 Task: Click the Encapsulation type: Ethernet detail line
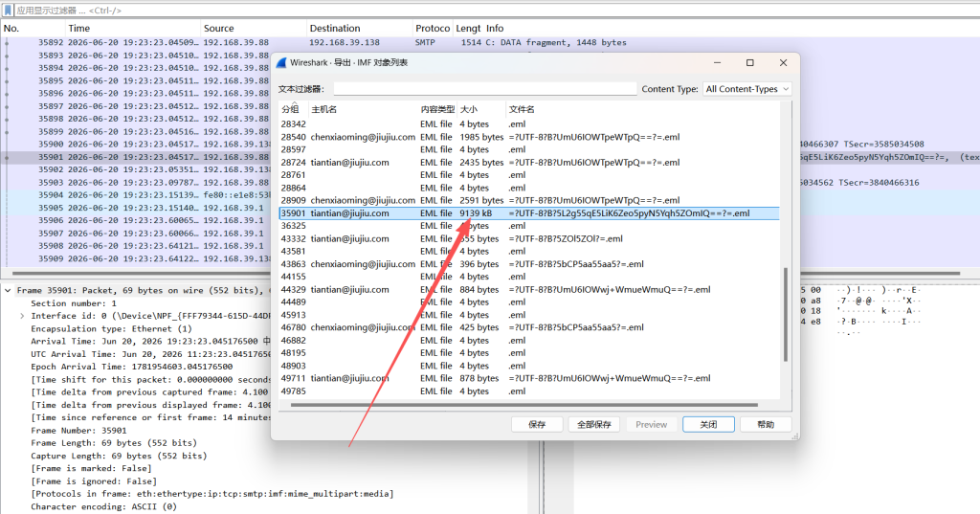[111, 328]
